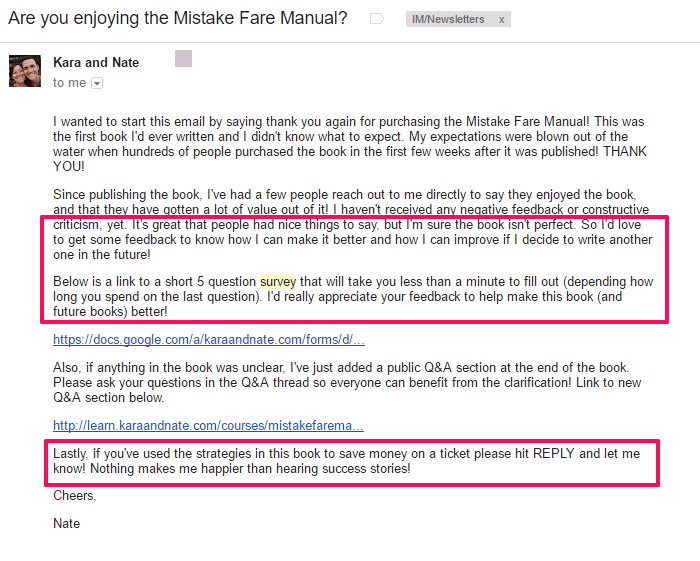Click the sender's profile photo
This screenshot has height=561, width=700.
(25, 71)
